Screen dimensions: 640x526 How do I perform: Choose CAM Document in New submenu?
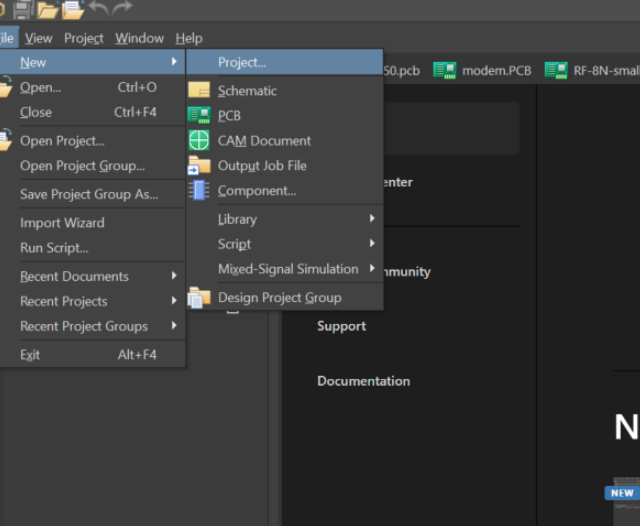coord(264,141)
